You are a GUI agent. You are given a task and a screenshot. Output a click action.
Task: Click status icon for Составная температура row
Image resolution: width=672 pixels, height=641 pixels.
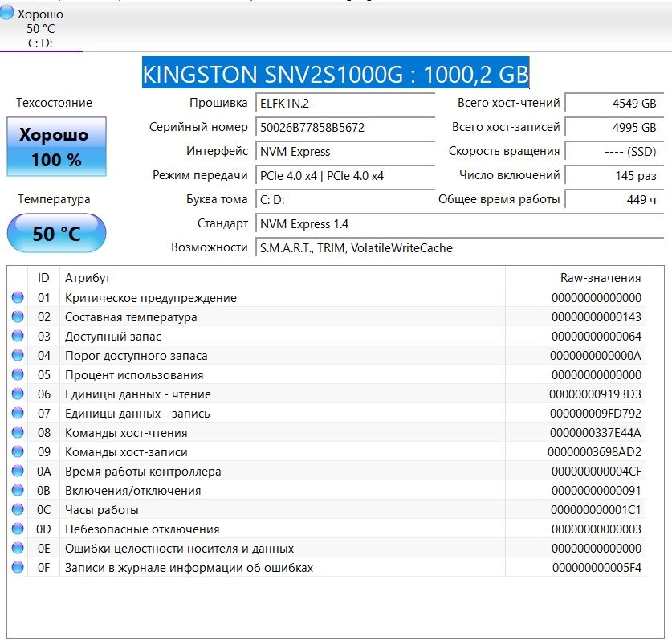click(x=18, y=316)
